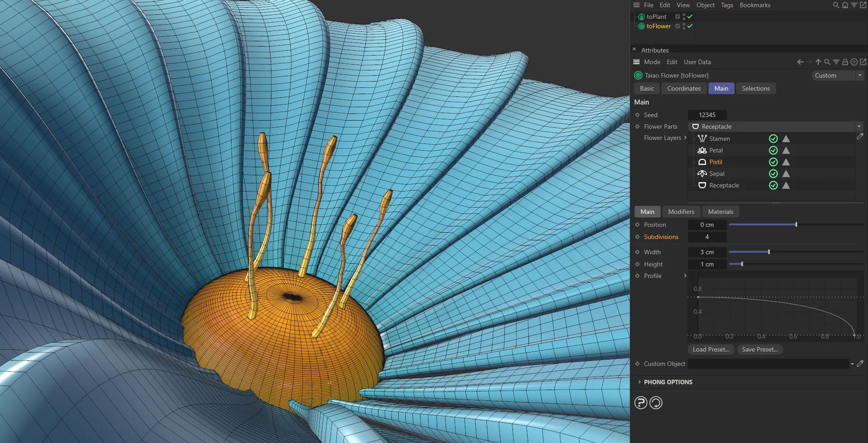Viewport: 868px width, 443px height.
Task: Click the Seed value field showing 12345
Action: [707, 115]
